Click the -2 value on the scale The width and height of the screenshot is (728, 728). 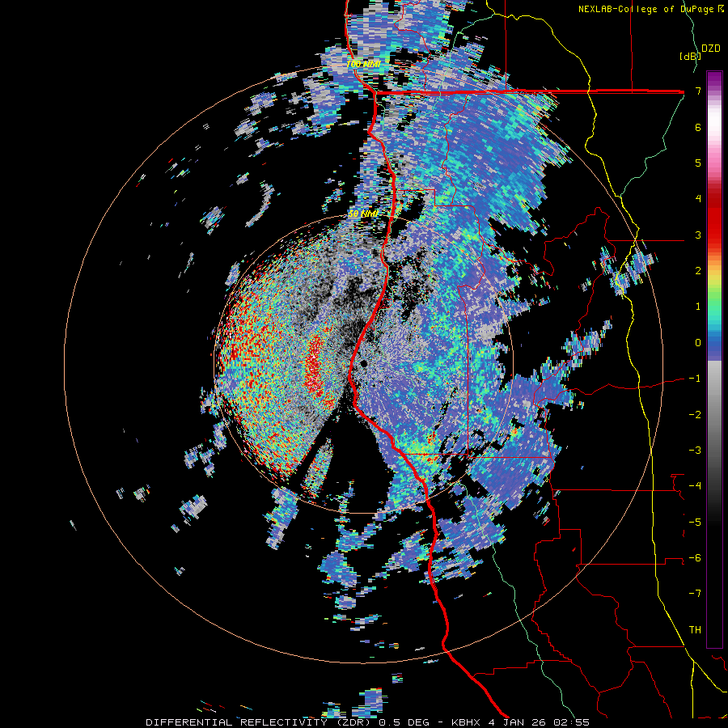coord(695,415)
